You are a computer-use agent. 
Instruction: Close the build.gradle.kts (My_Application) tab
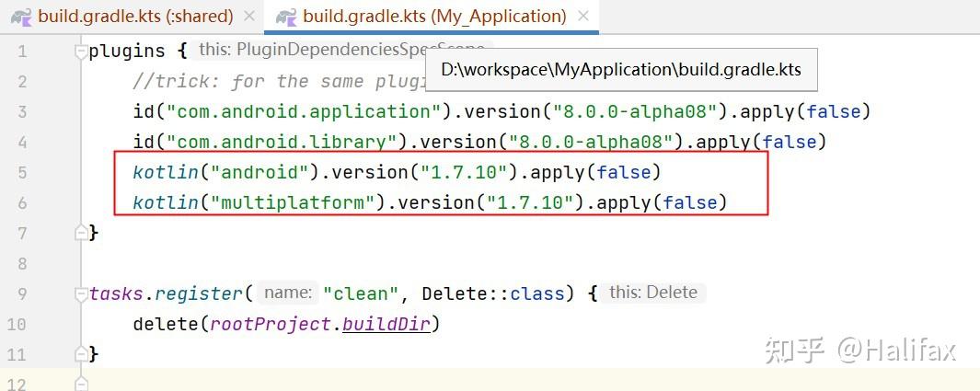pos(583,17)
